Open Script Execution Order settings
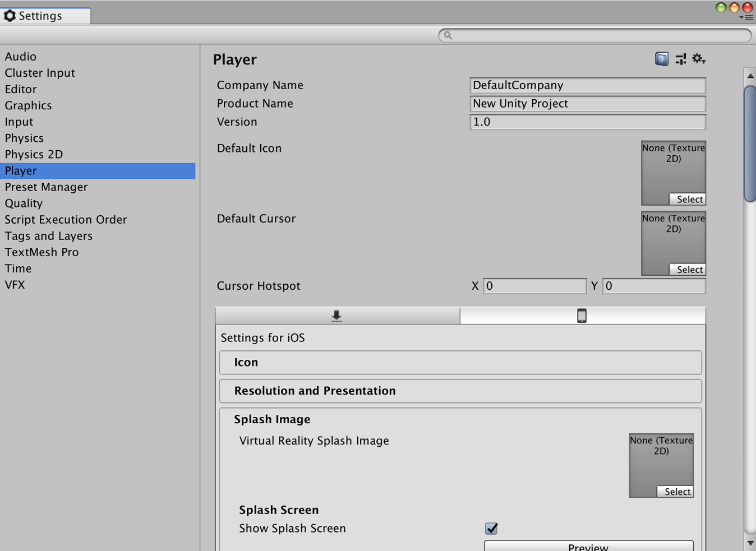The height and width of the screenshot is (551, 756). pos(98,220)
